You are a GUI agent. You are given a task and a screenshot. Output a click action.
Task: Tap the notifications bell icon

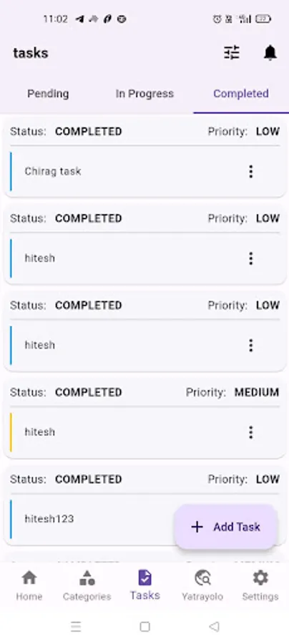tap(270, 52)
